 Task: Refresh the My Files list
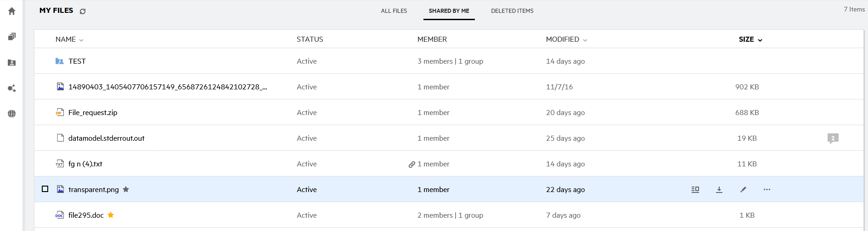[x=83, y=11]
